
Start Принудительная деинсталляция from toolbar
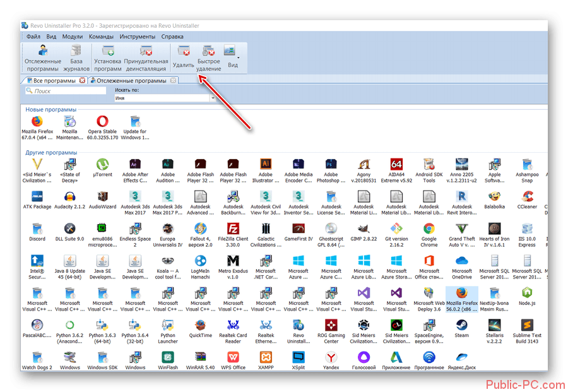coord(146,58)
